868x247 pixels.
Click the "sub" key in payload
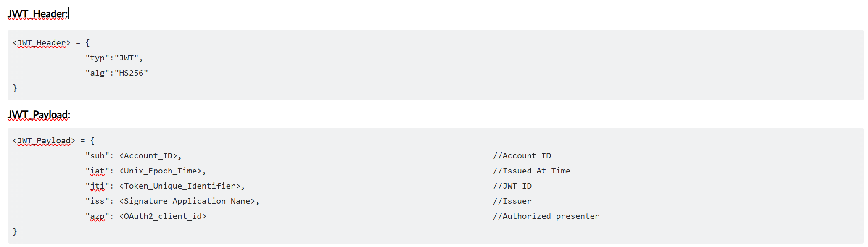[x=97, y=156]
